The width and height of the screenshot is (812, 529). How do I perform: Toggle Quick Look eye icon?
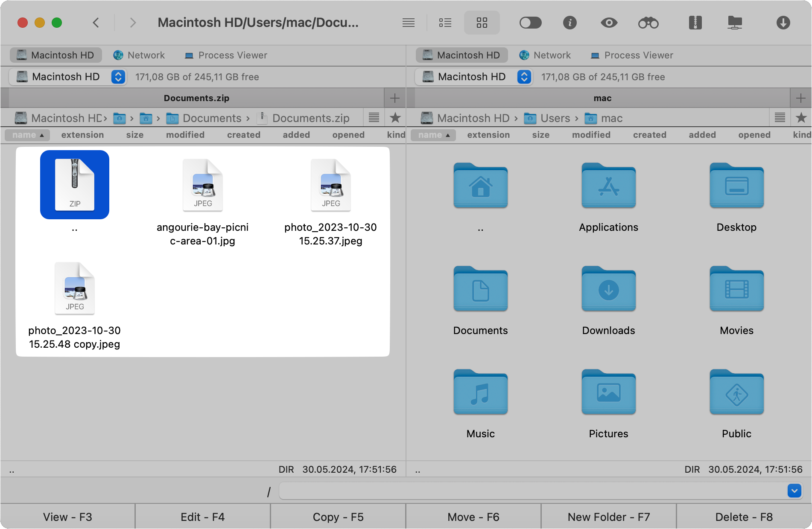tap(609, 23)
